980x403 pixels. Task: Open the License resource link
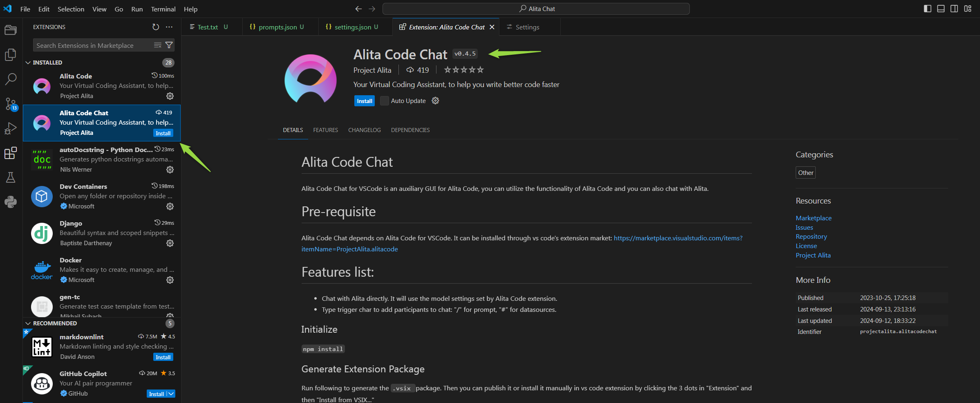(x=806, y=246)
